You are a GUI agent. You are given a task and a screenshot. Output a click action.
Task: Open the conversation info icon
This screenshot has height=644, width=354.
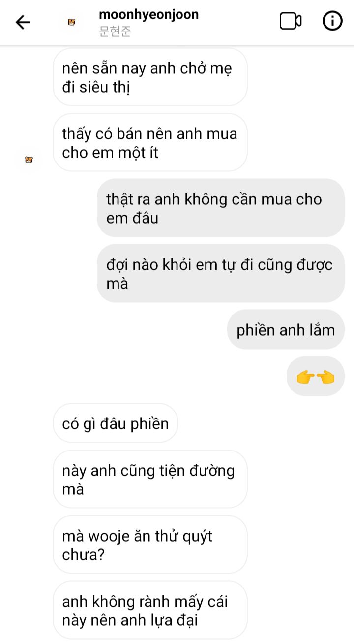pos(332,21)
